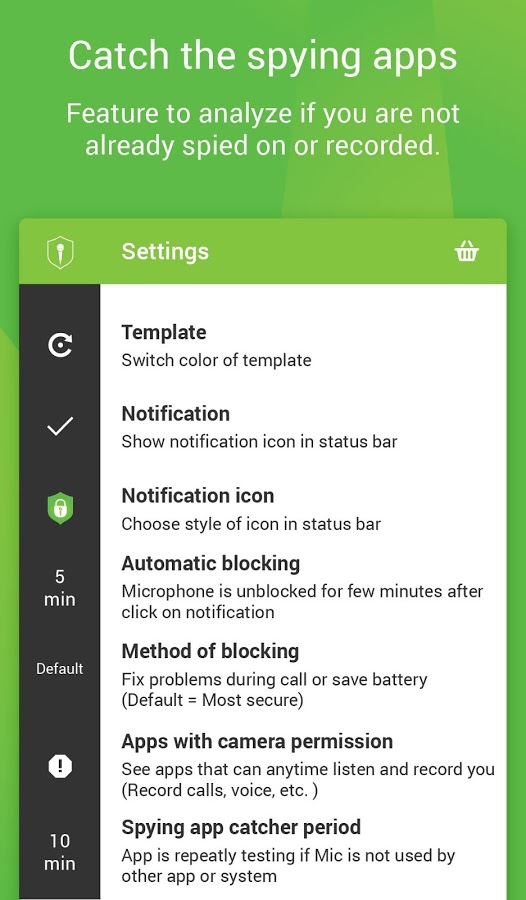Open the Template setting
Screen dimensions: 526x900
[x=303, y=346]
